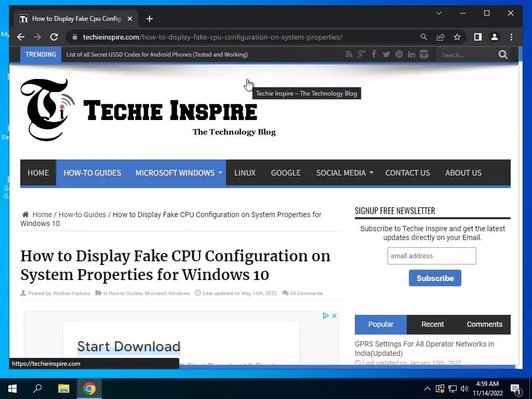
Task: Visit the Google Plus page icon
Action: point(362,54)
